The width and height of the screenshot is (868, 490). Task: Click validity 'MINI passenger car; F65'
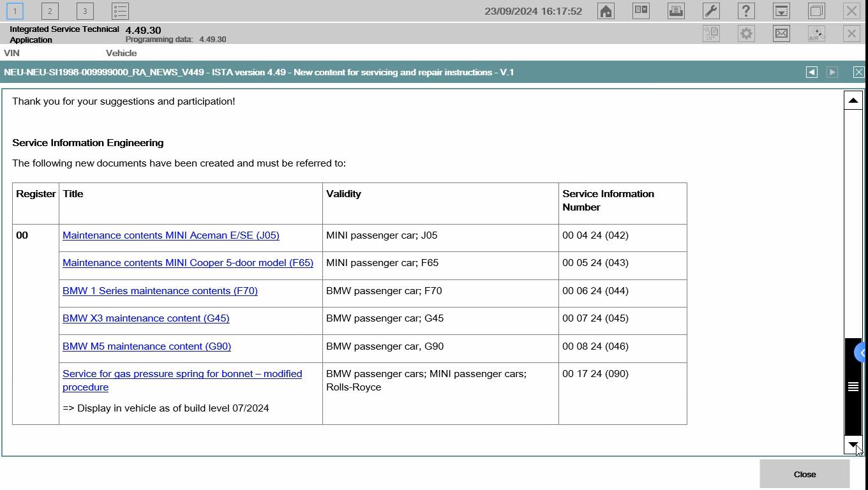tap(382, 263)
